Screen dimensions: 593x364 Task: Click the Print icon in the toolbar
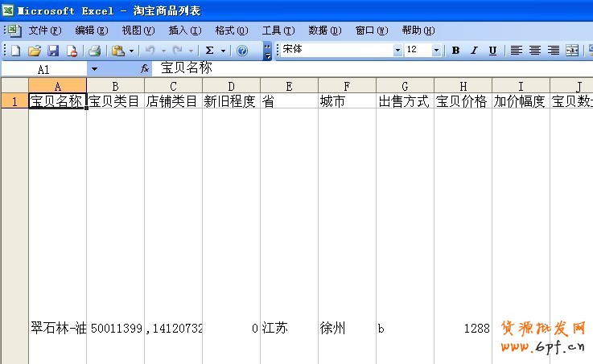(94, 51)
